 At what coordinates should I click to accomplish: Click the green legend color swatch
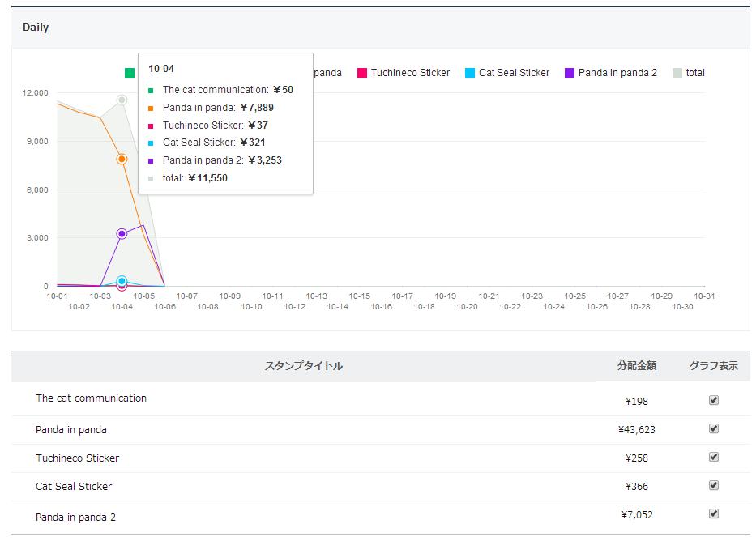point(130,73)
